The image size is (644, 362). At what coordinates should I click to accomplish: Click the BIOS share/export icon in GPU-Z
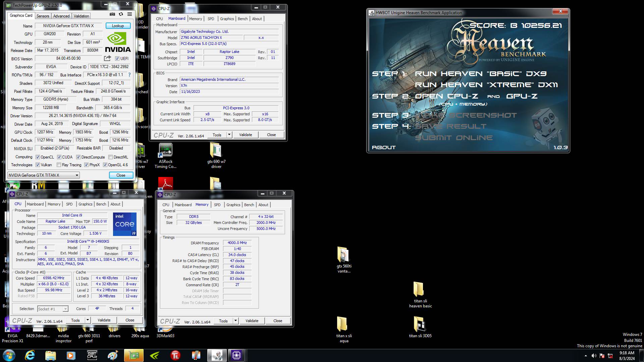click(x=107, y=58)
